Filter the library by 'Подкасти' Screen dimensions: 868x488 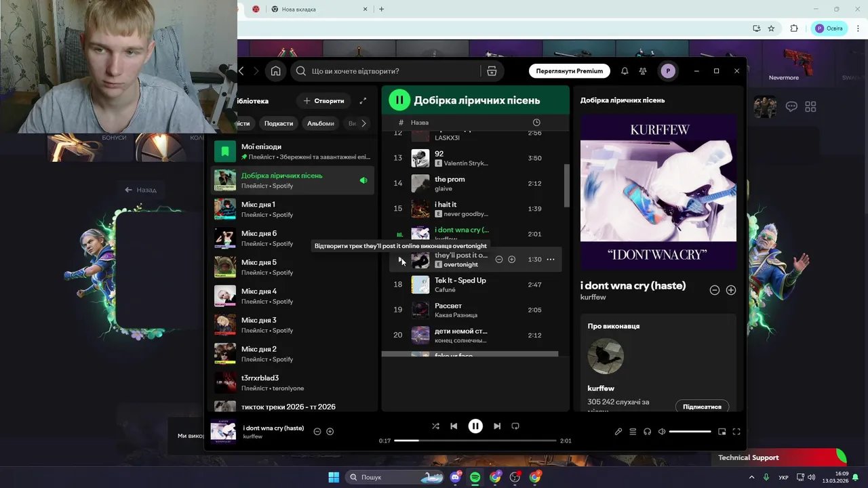279,123
